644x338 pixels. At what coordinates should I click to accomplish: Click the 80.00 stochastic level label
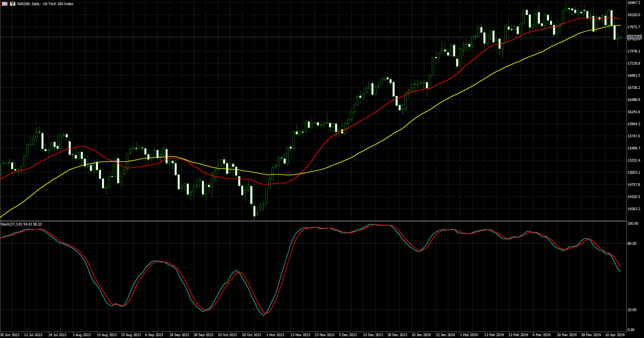(x=632, y=244)
